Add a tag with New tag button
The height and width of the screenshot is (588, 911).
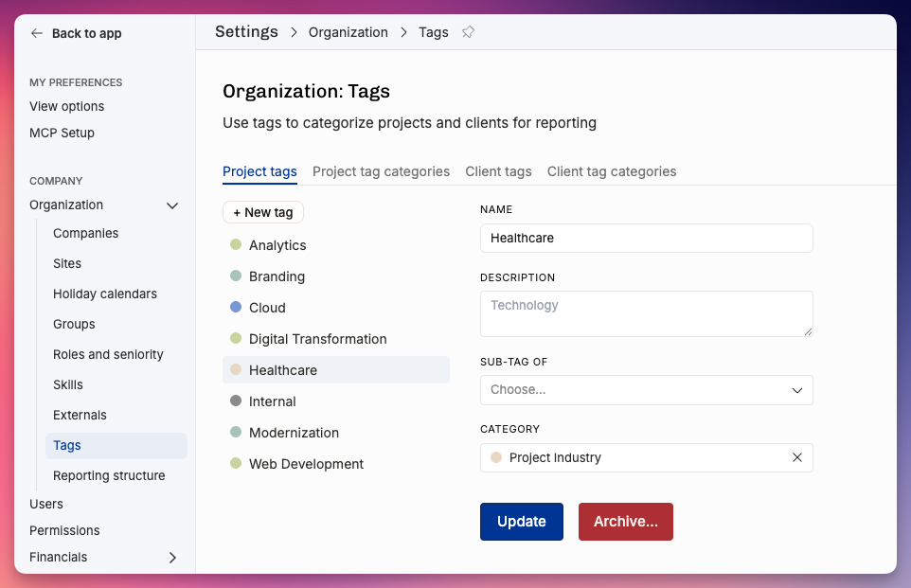263,212
